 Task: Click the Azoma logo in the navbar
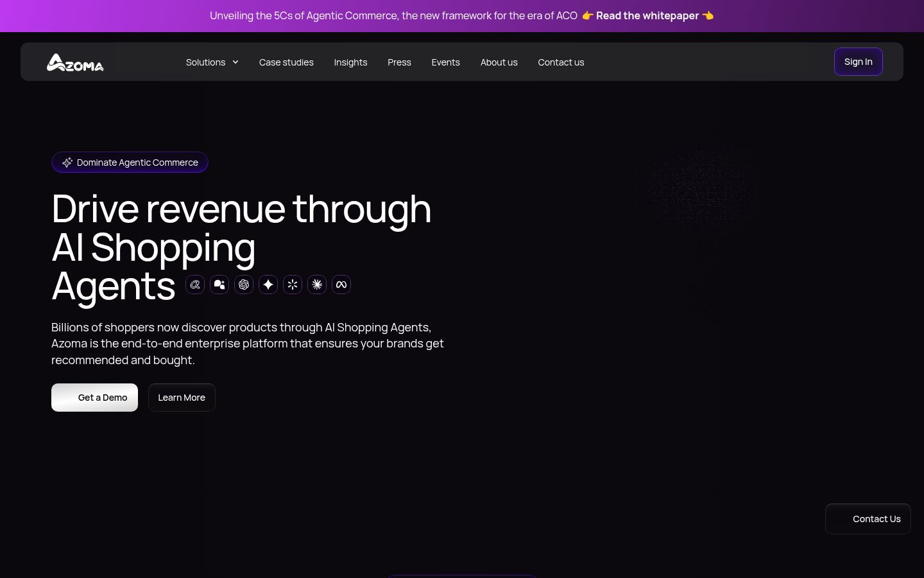(75, 62)
